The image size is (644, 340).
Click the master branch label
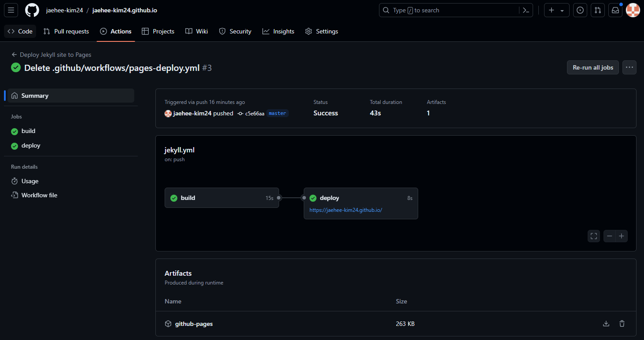click(x=277, y=114)
